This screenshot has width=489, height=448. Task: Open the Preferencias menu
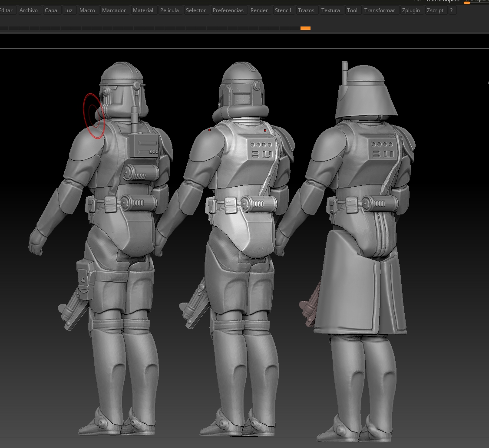(228, 10)
